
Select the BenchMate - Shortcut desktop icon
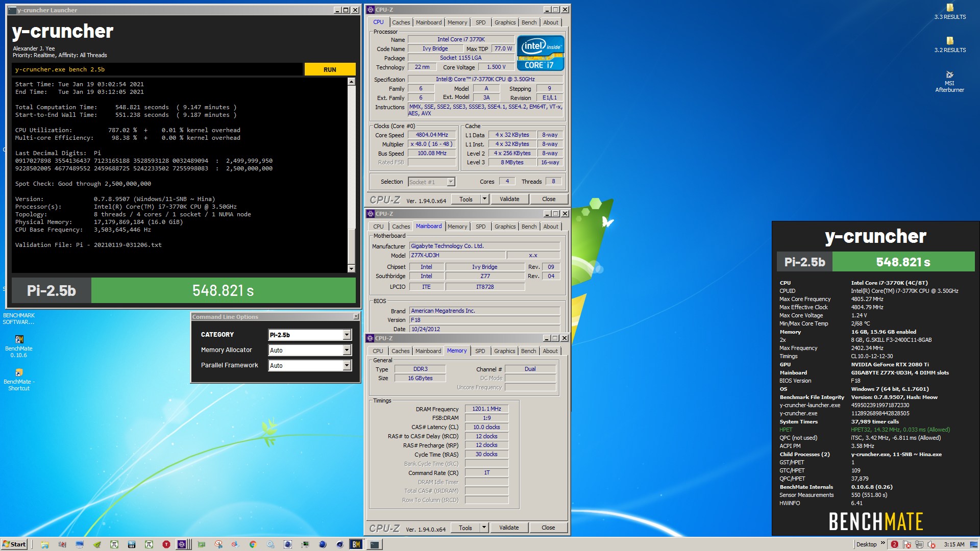click(19, 380)
